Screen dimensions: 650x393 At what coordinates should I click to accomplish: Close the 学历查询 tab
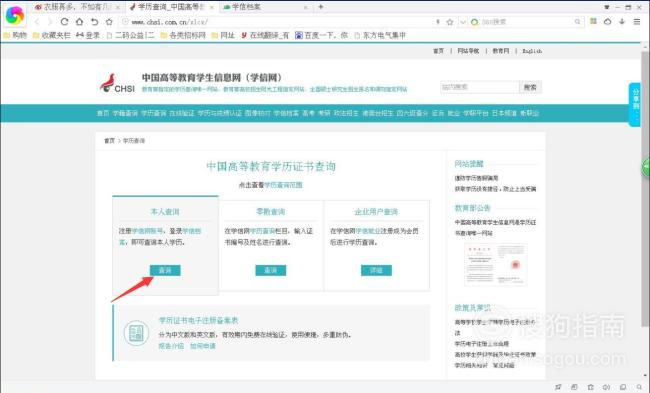tap(212, 7)
